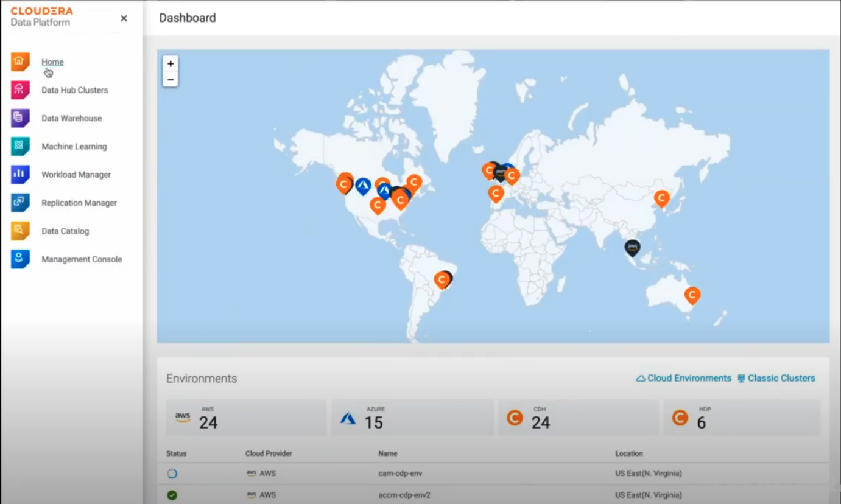Click the Management Console icon
Screen dimensions: 841x504
(x=20, y=259)
